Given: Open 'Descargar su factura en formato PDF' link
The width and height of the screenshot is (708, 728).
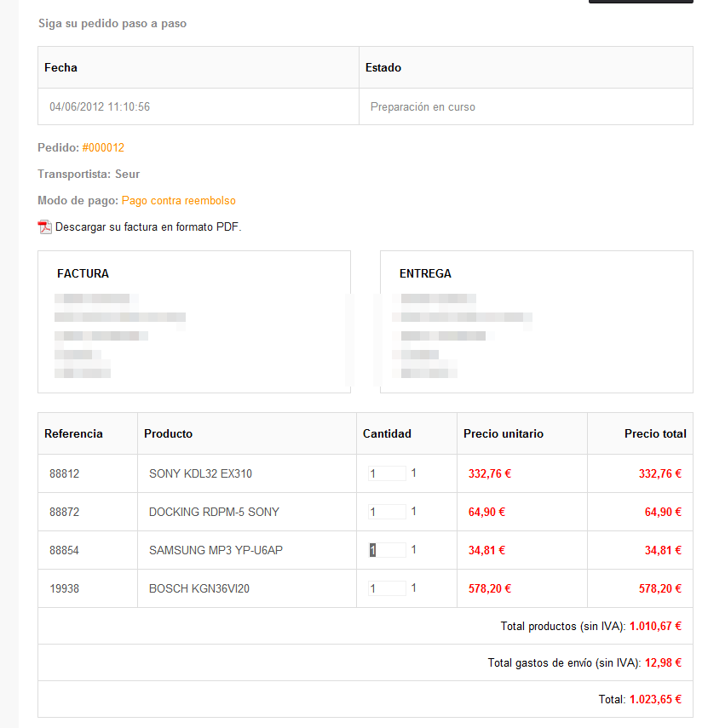Looking at the screenshot, I should (148, 227).
